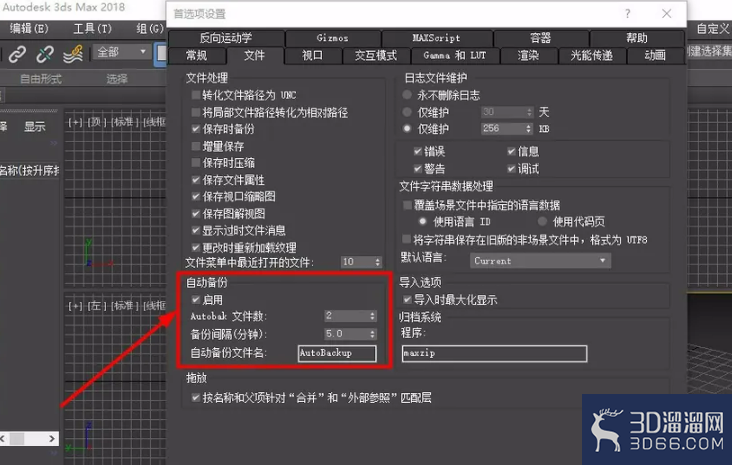This screenshot has width=732, height=465.
Task: Click the maxzip archive program field
Action: coord(494,353)
